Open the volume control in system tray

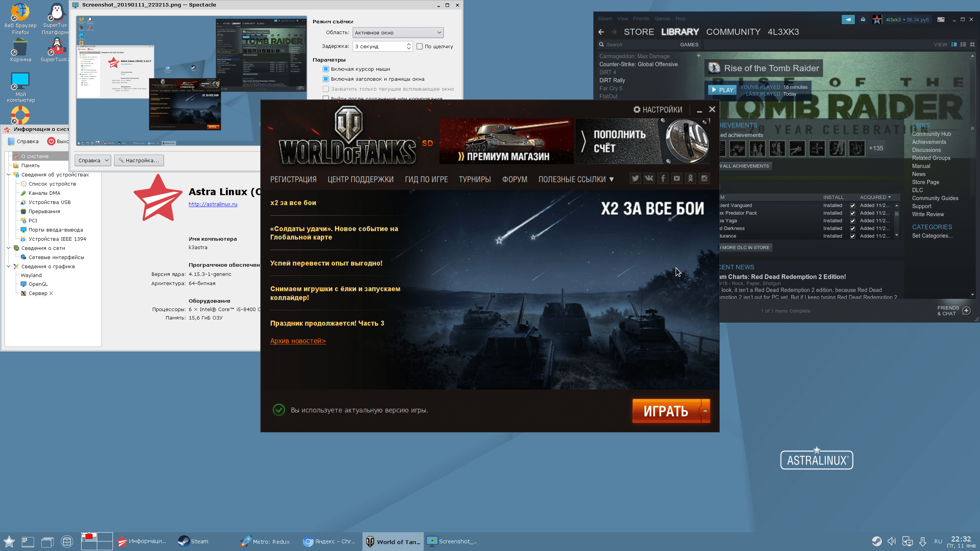coord(892,541)
